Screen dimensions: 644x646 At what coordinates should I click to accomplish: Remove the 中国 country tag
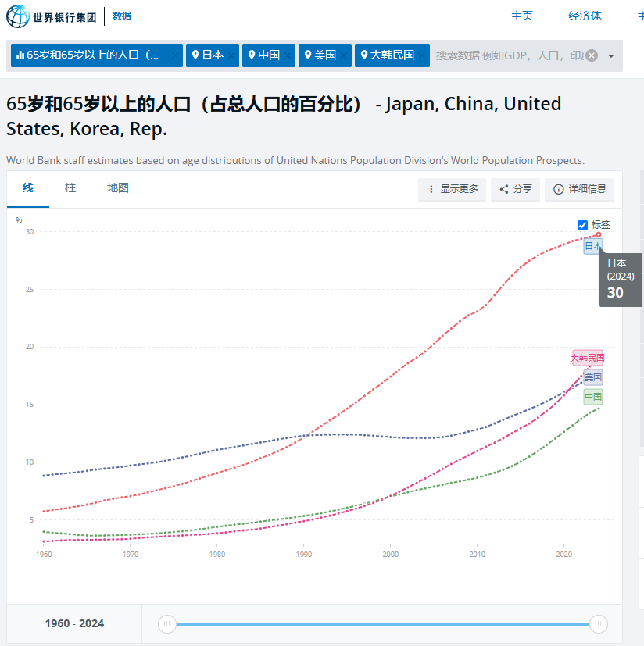(x=288, y=55)
